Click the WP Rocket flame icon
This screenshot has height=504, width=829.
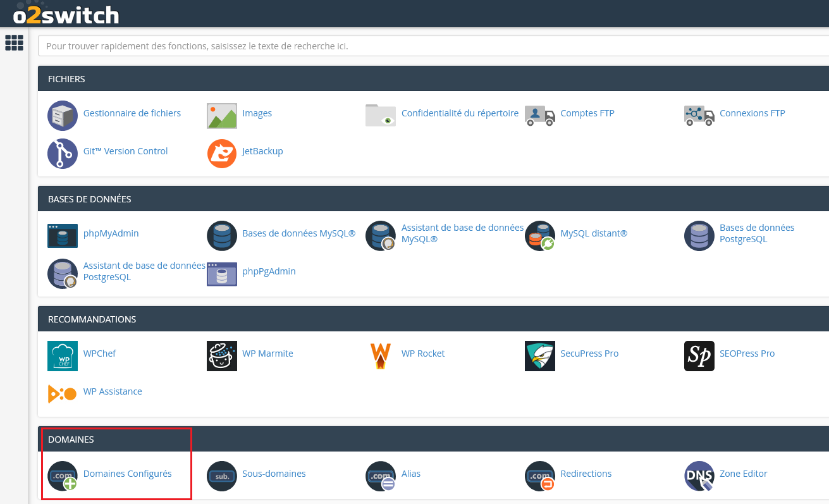381,356
